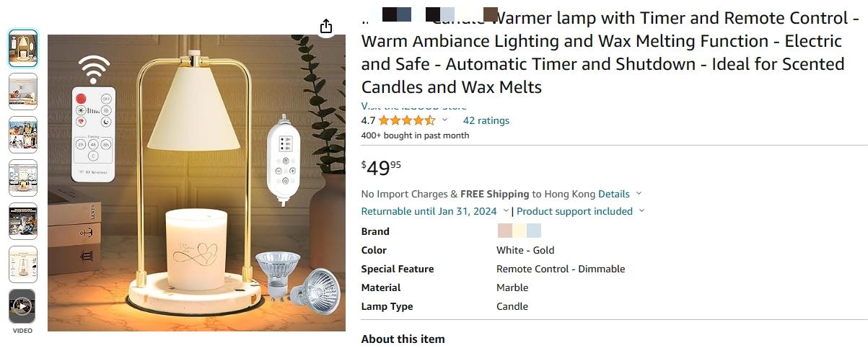
Task: Open Product support included link
Action: (574, 211)
